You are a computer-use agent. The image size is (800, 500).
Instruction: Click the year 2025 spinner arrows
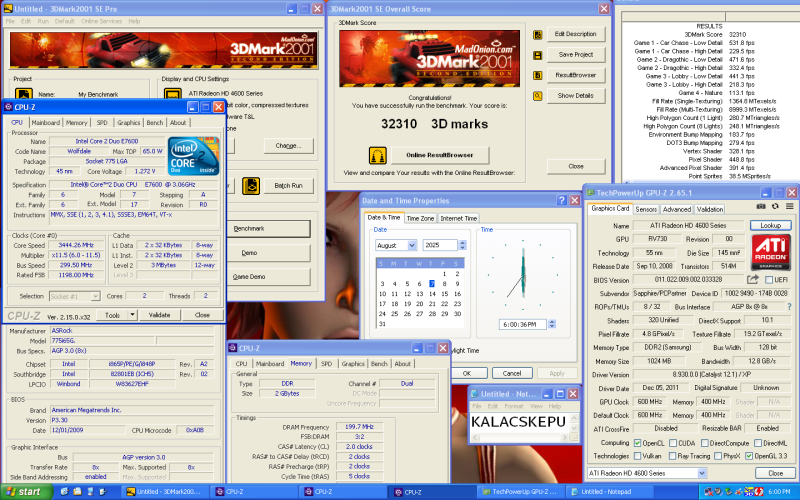(462, 245)
